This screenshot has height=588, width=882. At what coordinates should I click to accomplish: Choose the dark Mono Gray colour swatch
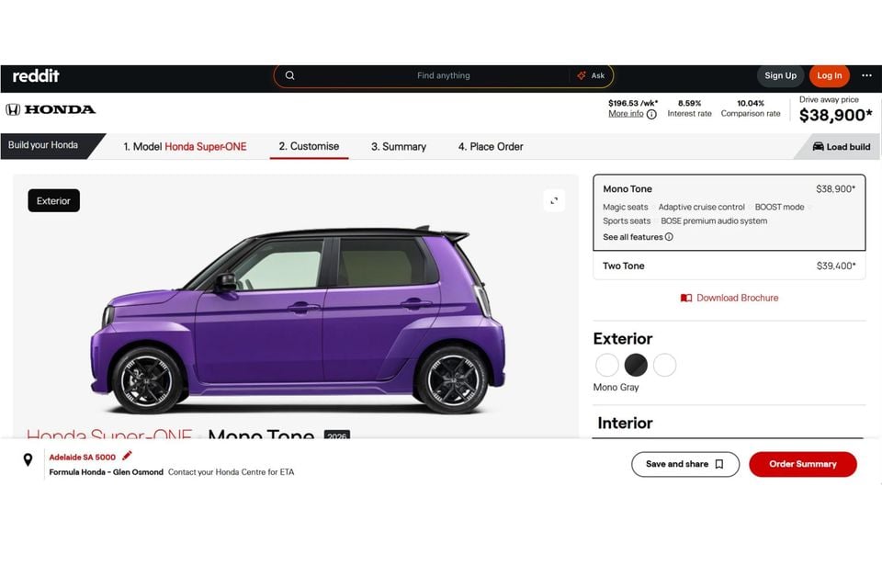[636, 365]
